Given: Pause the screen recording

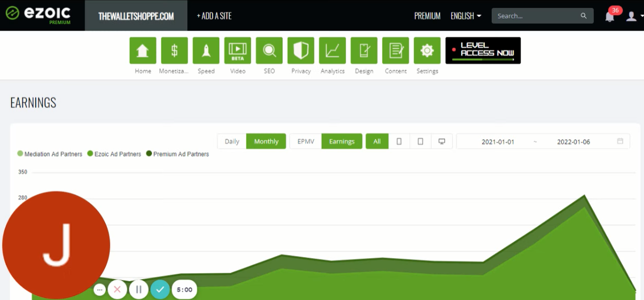Looking at the screenshot, I should click(139, 290).
